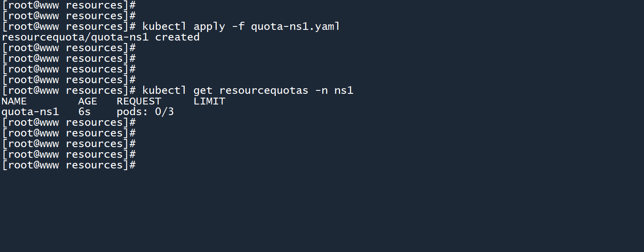This screenshot has width=644, height=252.
Task: Select the quota-ns1 entry under NAME
Action: tap(30, 112)
